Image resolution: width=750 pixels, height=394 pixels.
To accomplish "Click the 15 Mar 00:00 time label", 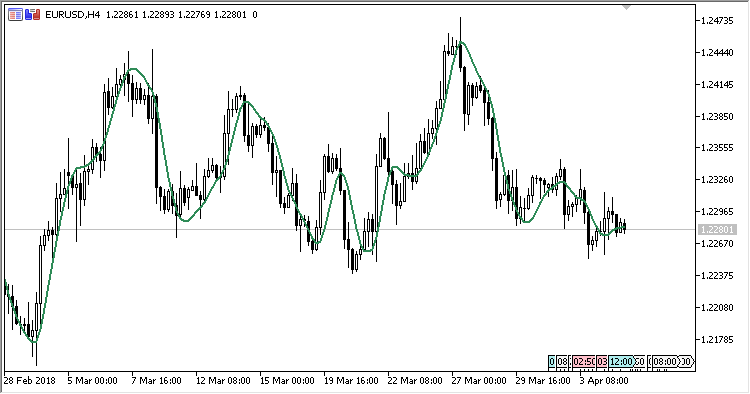I will [287, 381].
